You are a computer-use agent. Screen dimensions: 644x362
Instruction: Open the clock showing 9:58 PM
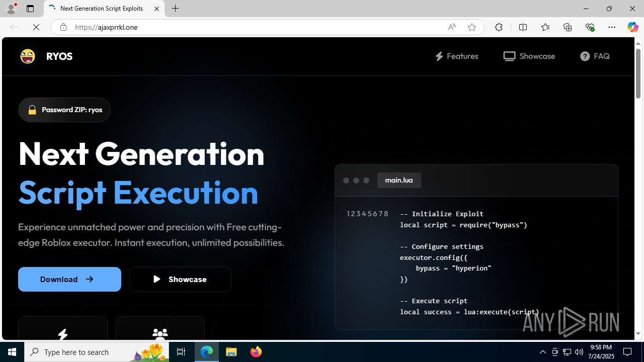(602, 352)
